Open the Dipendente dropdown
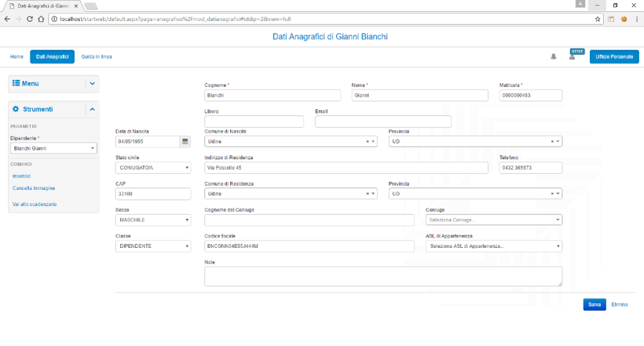This screenshot has width=644, height=346. pos(54,148)
